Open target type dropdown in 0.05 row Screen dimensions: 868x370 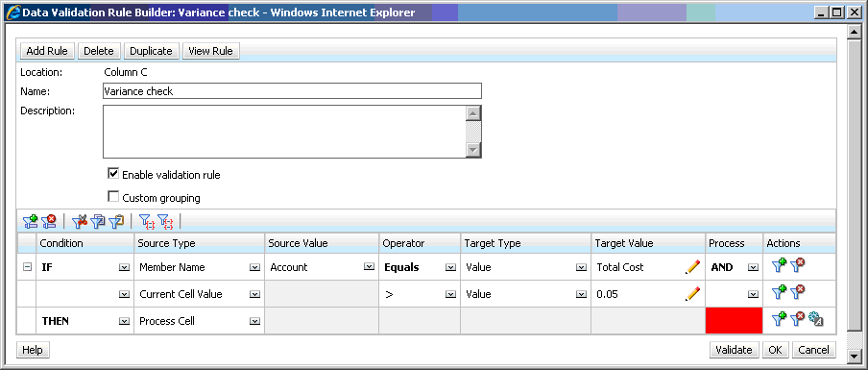(x=581, y=294)
